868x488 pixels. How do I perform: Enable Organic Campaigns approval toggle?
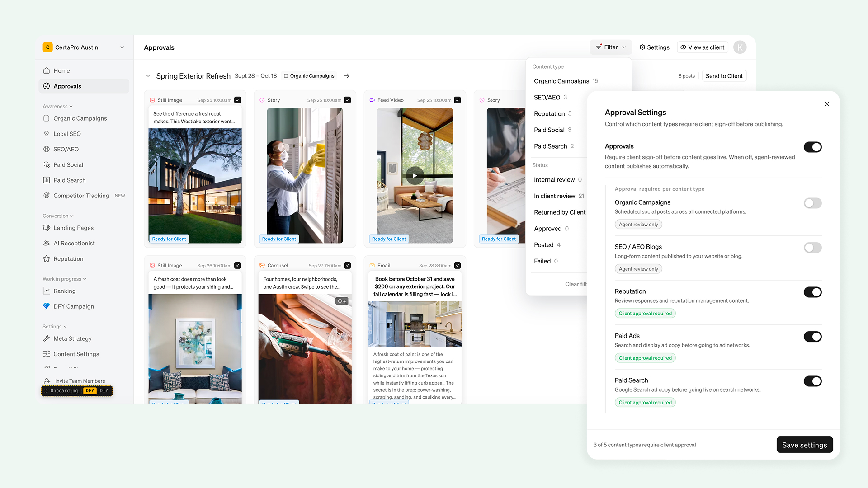pyautogui.click(x=812, y=203)
